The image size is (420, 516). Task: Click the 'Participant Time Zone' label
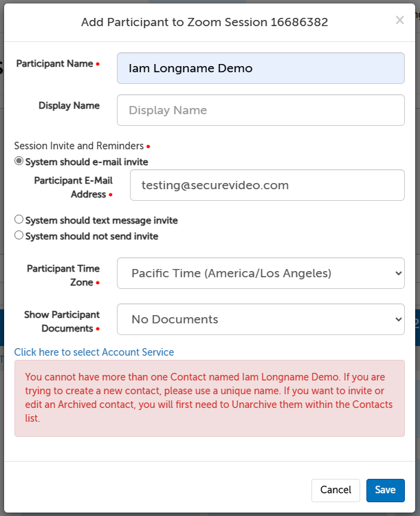(63, 275)
